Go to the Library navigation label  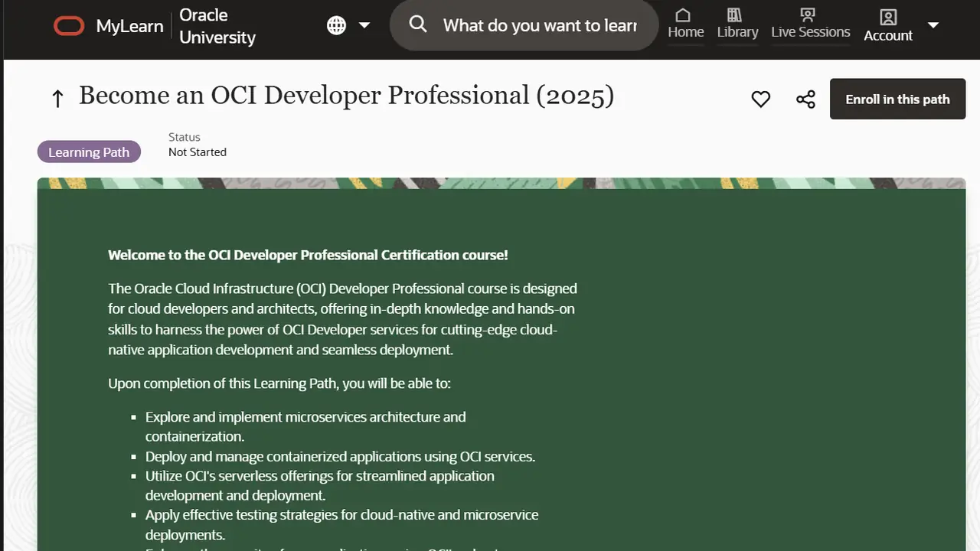(737, 32)
